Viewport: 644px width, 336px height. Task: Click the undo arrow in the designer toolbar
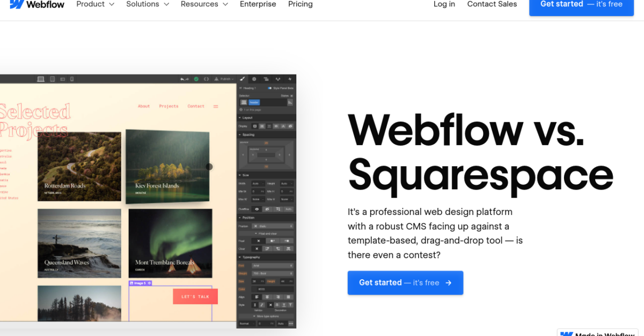coord(182,79)
